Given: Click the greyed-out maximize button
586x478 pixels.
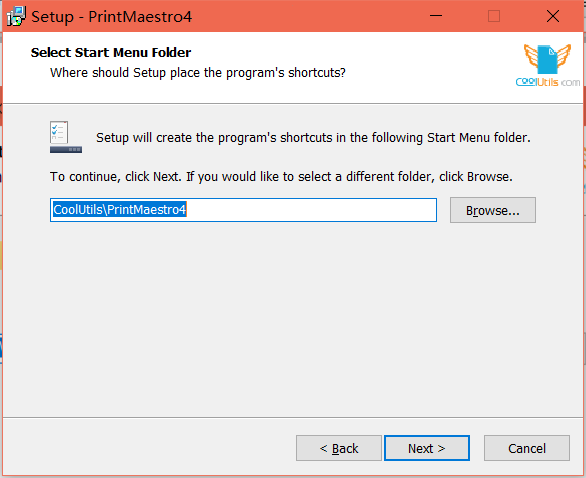Looking at the screenshot, I should click(494, 16).
